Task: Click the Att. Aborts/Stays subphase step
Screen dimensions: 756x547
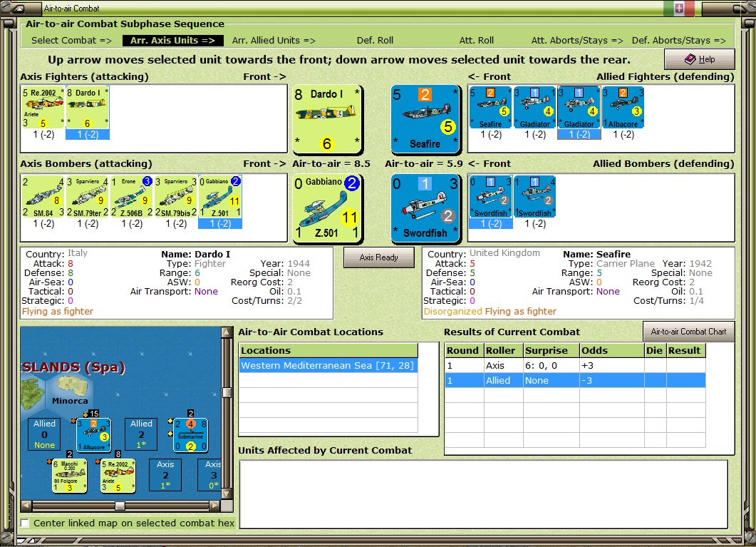Action: (577, 41)
